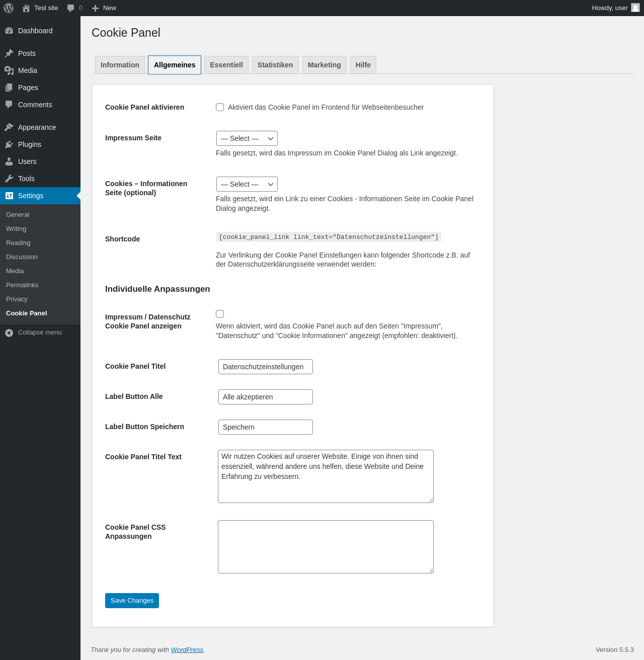Click the Pages icon in sidebar
Image resolution: width=644 pixels, height=660 pixels.
9,88
